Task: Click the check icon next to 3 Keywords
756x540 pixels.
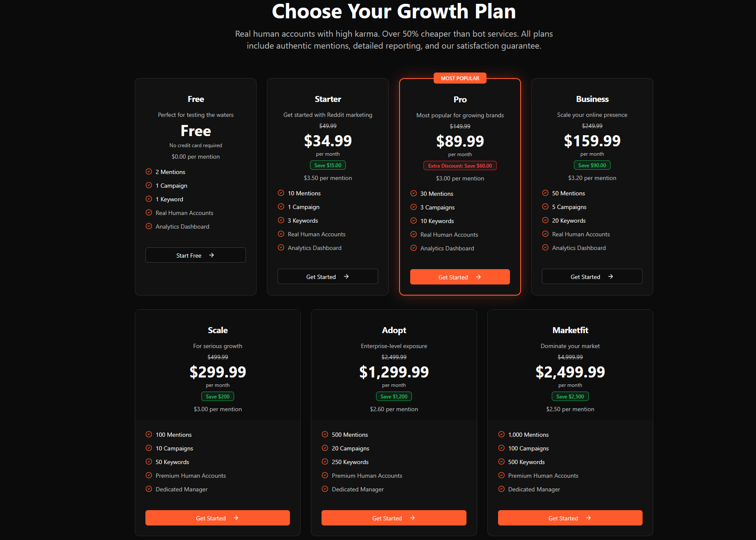Action: click(281, 220)
